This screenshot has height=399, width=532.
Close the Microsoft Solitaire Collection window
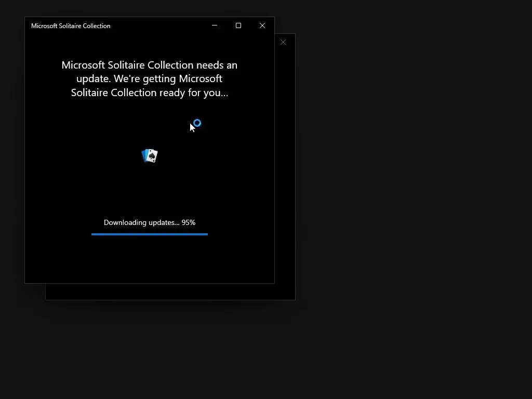pos(262,25)
